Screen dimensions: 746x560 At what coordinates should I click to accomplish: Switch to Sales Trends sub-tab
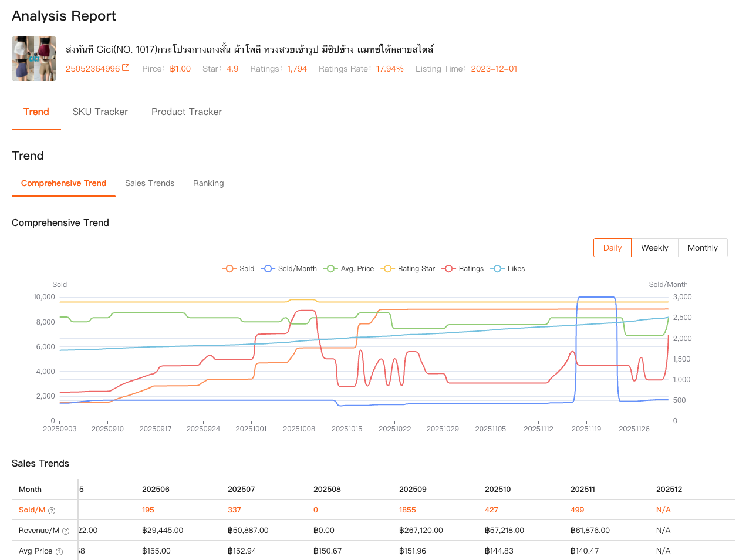pos(150,183)
